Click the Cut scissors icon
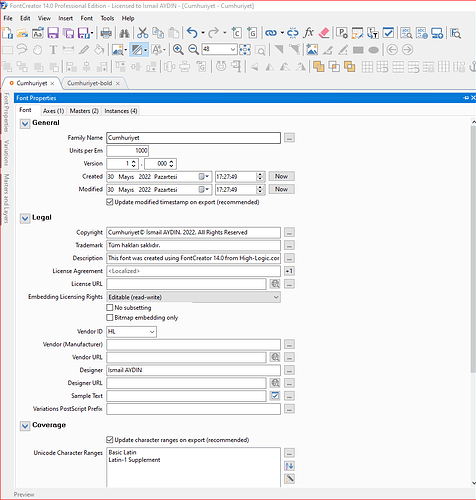This screenshot has height=500, width=476. point(142,33)
